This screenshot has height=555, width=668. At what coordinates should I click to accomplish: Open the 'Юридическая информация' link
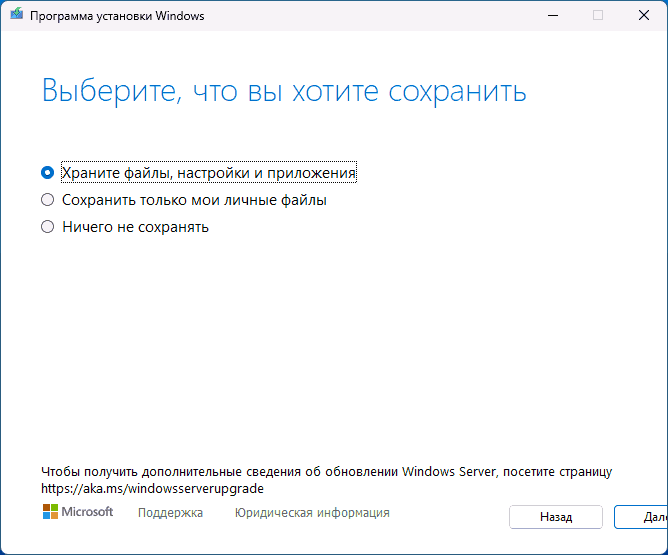[x=312, y=512]
